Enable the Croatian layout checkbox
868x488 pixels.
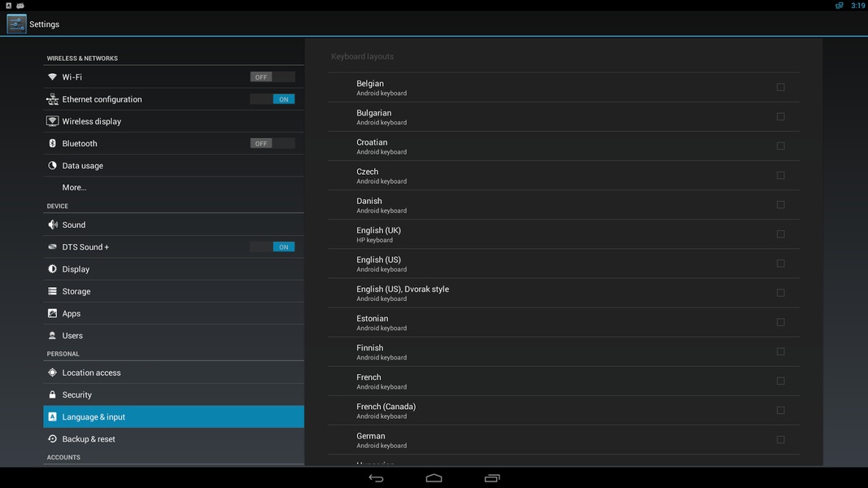(780, 146)
